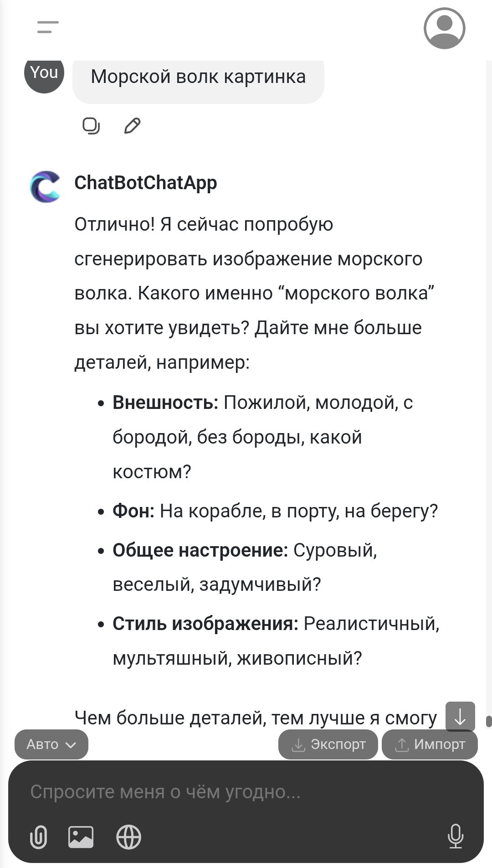Start voice input with microphone icon
Screen dimensions: 492x868
456,837
